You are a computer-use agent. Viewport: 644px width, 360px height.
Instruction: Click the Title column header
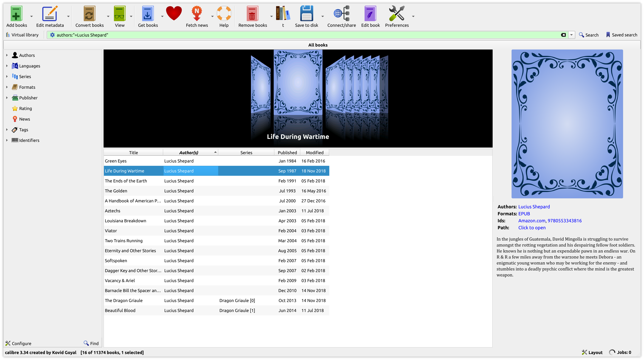pyautogui.click(x=133, y=153)
